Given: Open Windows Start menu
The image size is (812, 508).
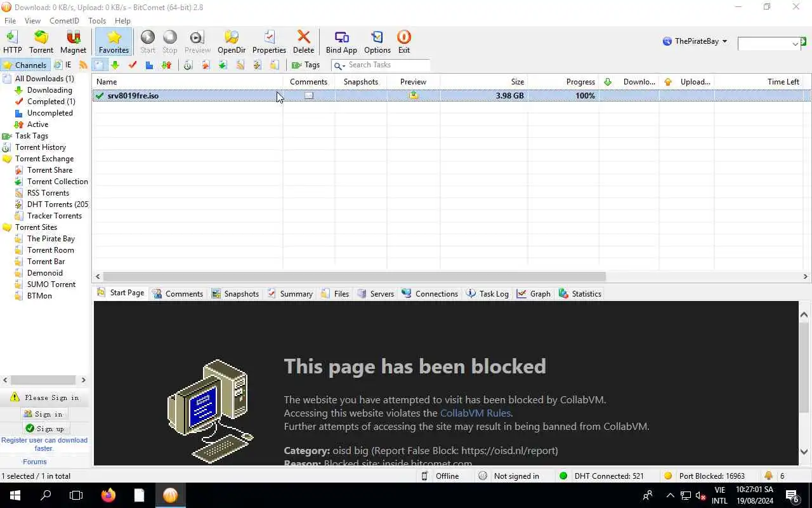Looking at the screenshot, I should pos(15,495).
